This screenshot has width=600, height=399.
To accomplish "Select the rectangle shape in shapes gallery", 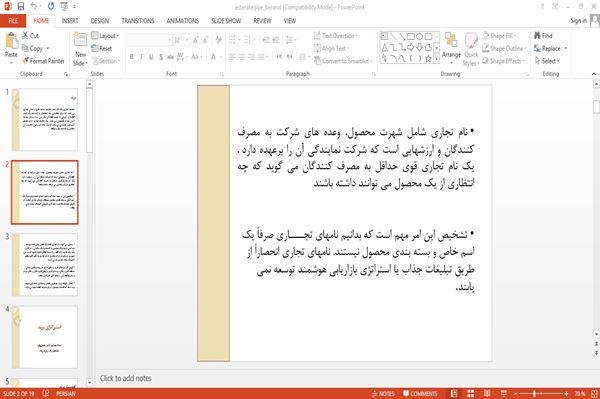I will [x=411, y=37].
